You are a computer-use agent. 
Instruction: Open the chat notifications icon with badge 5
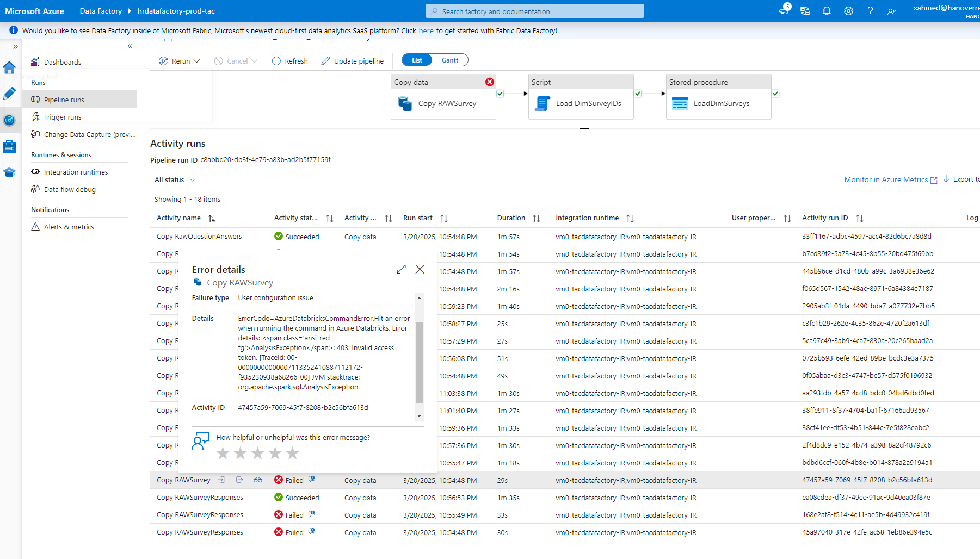784,10
